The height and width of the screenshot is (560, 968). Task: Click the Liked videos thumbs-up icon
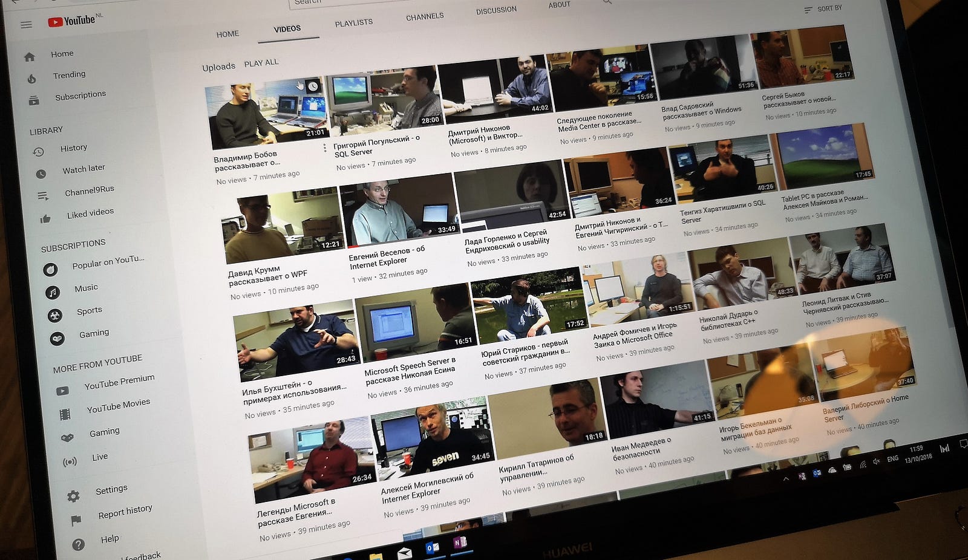click(x=45, y=218)
